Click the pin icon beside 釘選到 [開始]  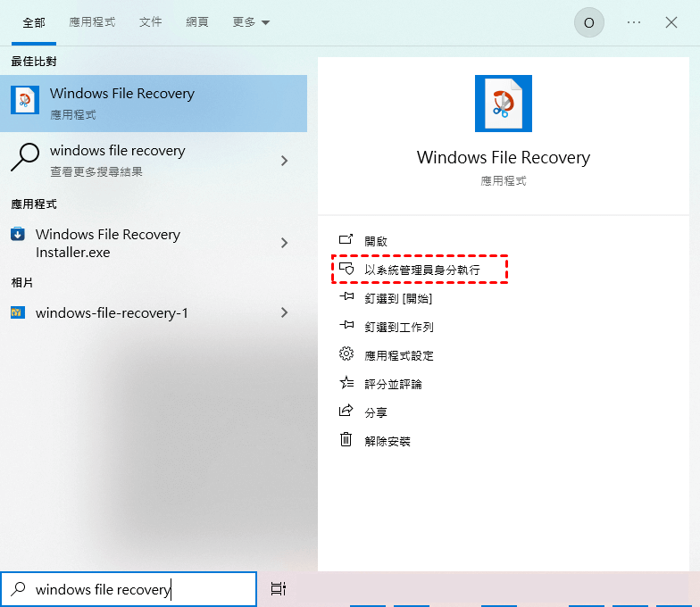346,296
